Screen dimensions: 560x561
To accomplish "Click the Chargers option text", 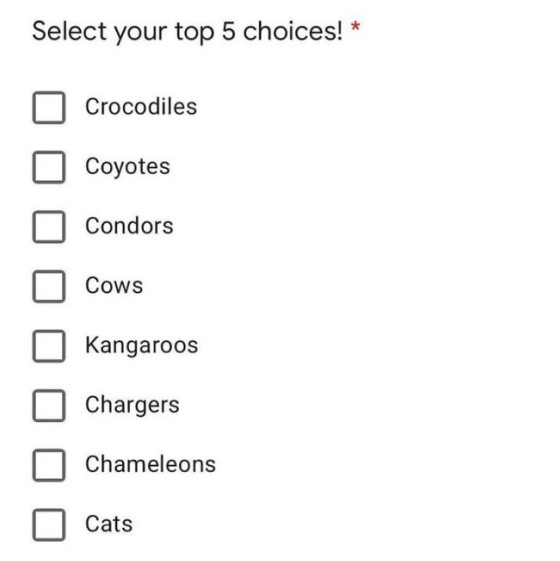I will point(132,405).
